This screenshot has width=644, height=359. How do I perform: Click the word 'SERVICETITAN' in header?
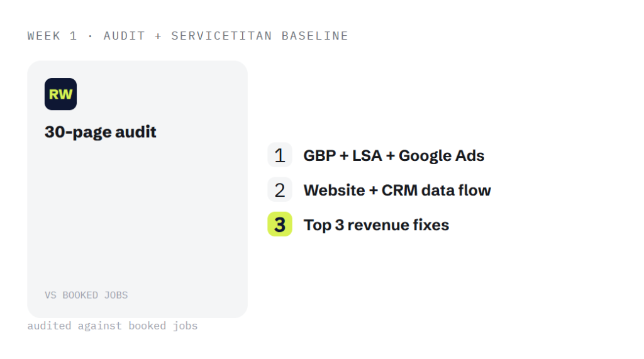click(222, 36)
